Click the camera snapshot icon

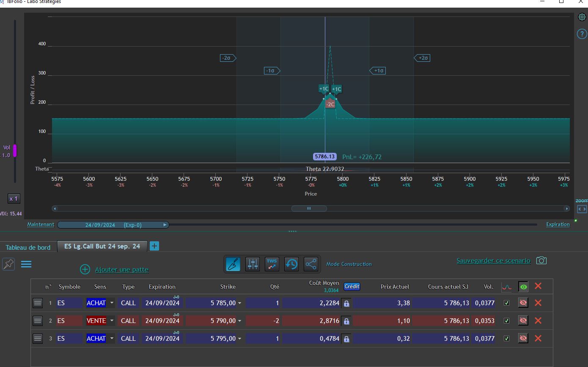[541, 260]
